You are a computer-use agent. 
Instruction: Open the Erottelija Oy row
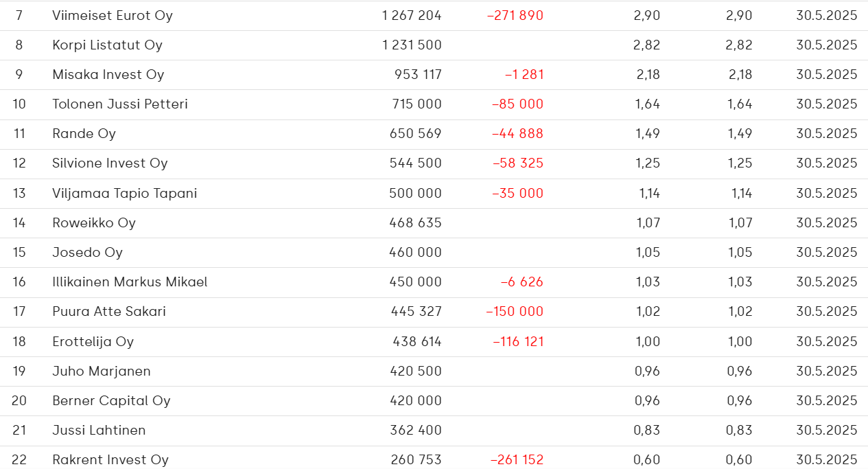pyautogui.click(x=434, y=341)
